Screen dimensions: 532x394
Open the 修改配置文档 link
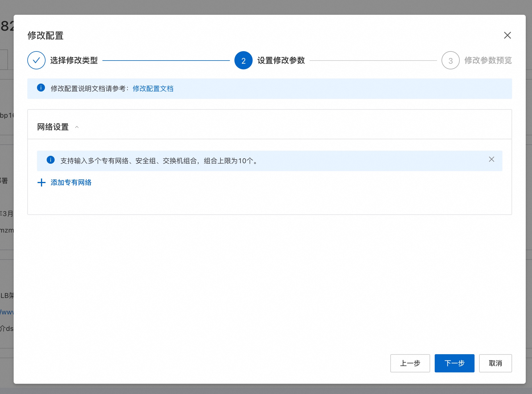pos(153,89)
